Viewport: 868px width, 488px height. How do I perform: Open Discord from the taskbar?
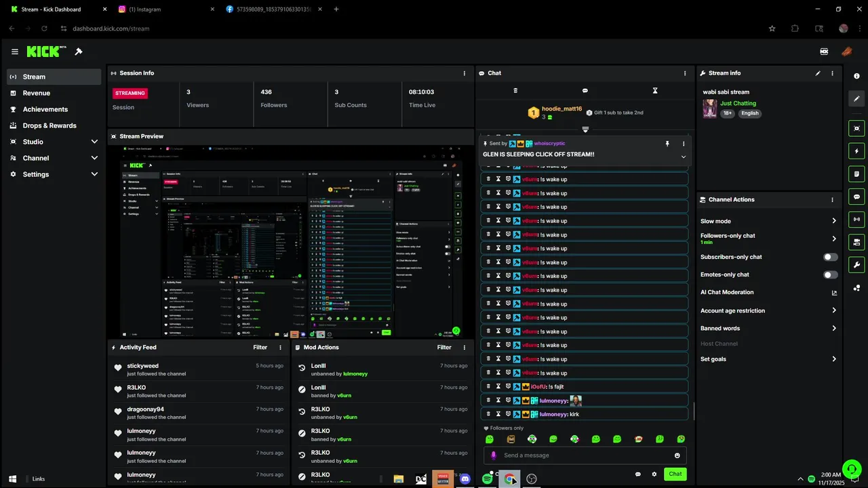(465, 479)
